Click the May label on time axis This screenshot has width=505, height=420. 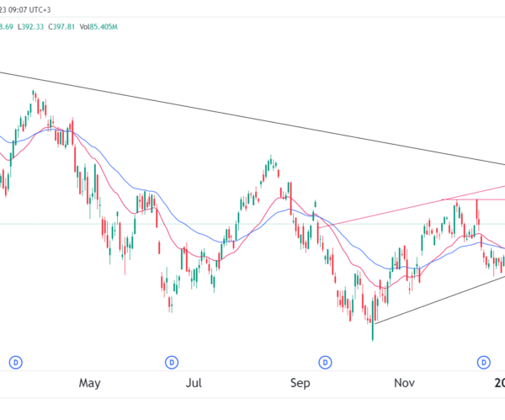tap(90, 384)
